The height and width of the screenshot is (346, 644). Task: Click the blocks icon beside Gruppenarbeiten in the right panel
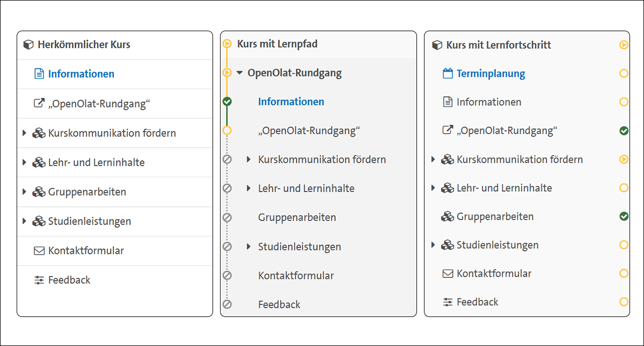pos(448,217)
